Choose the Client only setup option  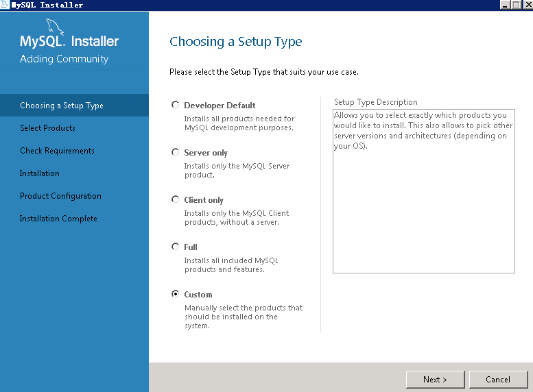point(176,199)
